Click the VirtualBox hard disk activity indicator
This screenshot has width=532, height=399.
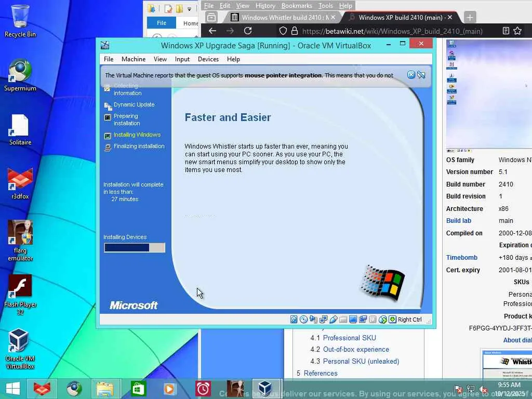[294, 320]
